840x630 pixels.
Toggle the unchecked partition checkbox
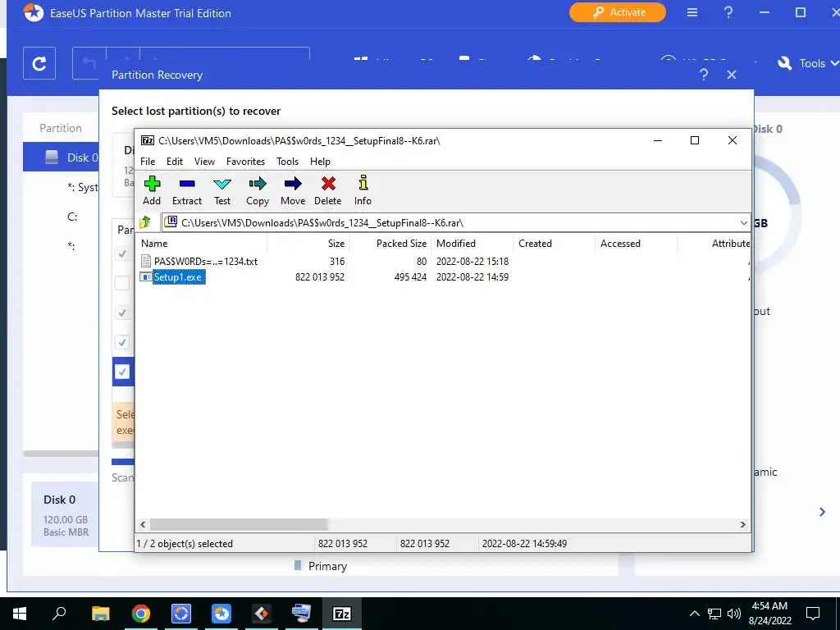pos(122,283)
